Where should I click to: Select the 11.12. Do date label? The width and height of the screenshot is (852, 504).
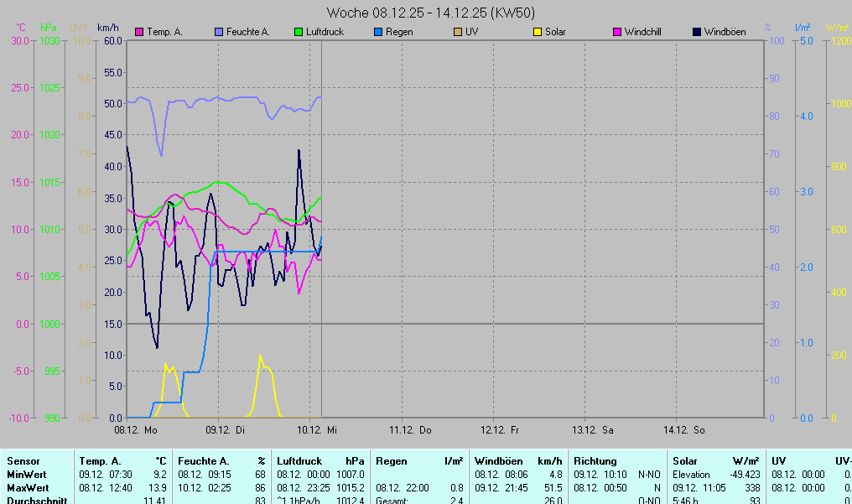(409, 430)
